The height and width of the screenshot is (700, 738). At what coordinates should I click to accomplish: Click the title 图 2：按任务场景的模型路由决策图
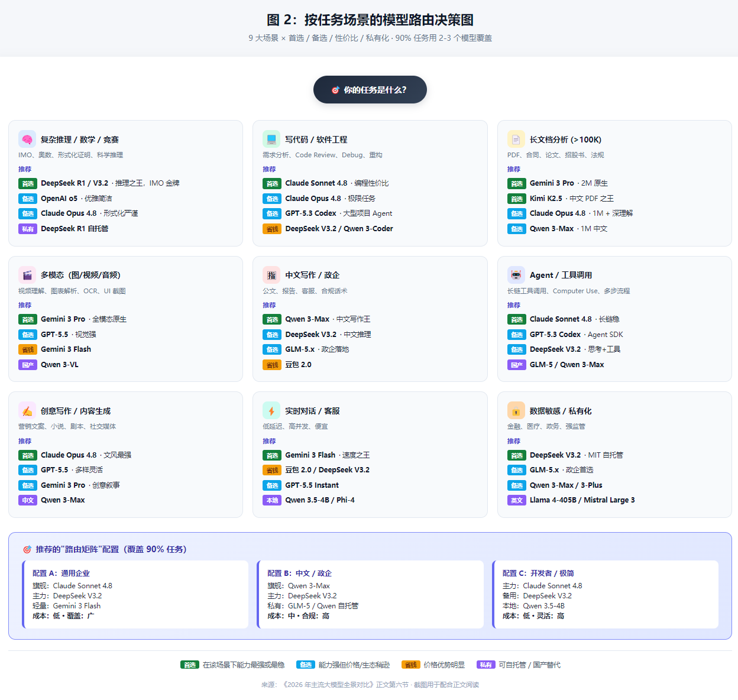(370, 20)
